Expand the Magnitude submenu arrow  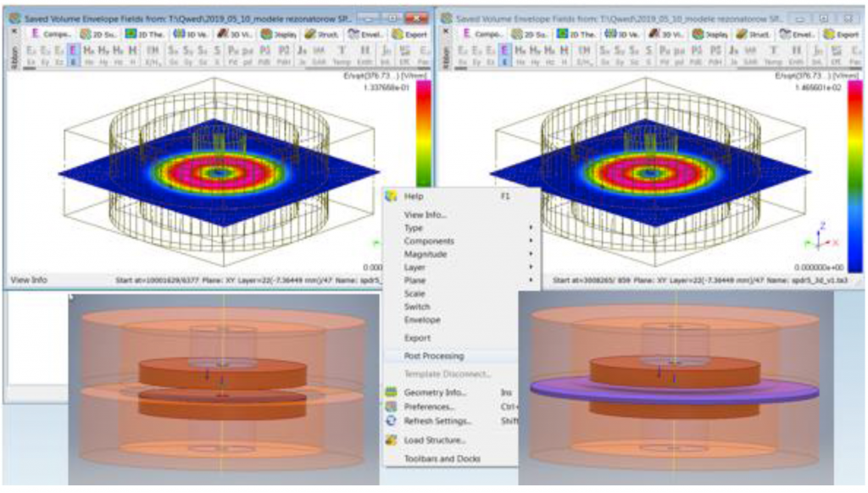pos(531,254)
